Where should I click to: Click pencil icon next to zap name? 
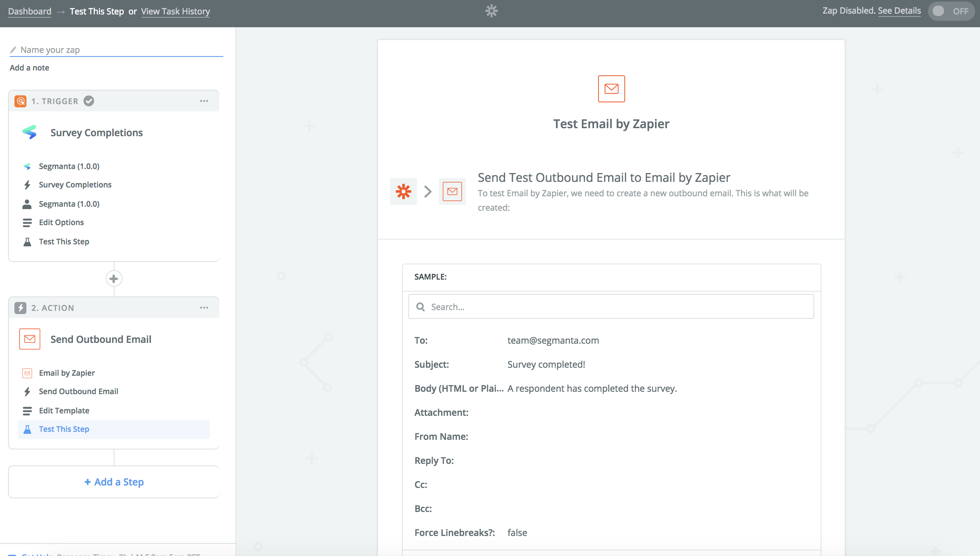click(13, 50)
